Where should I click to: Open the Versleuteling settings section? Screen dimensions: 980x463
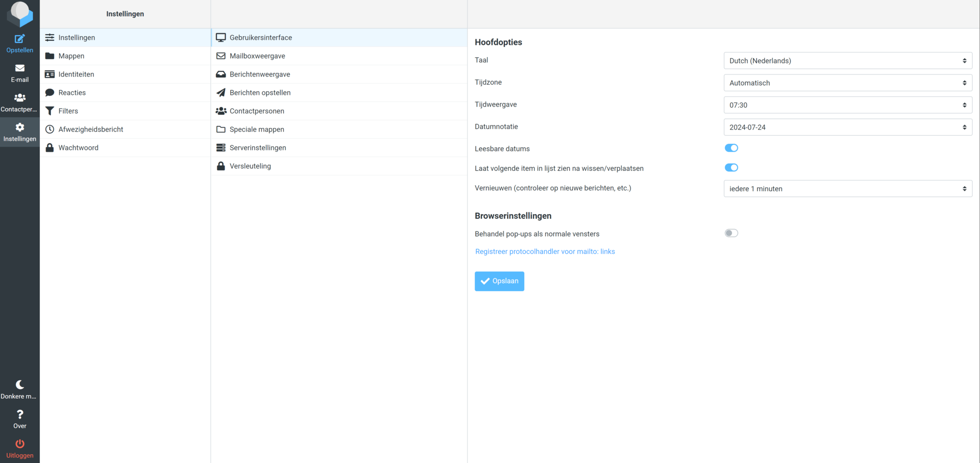tap(339, 166)
